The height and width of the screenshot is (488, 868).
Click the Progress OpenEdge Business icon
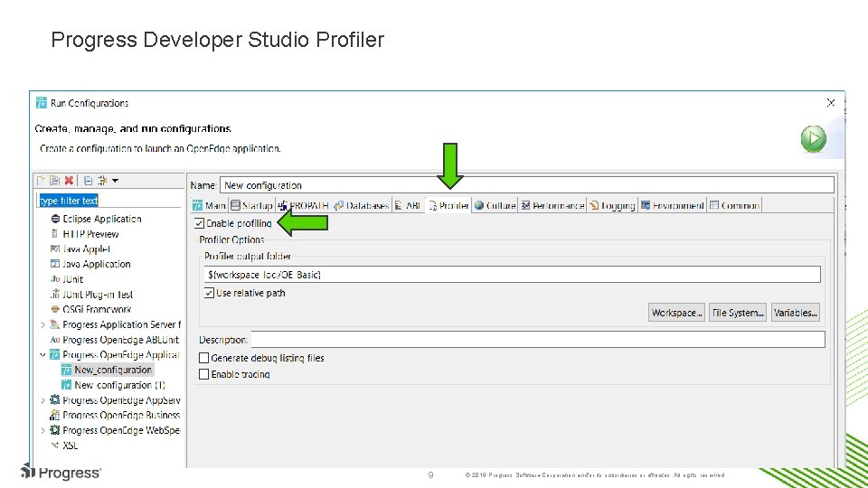[x=55, y=415]
